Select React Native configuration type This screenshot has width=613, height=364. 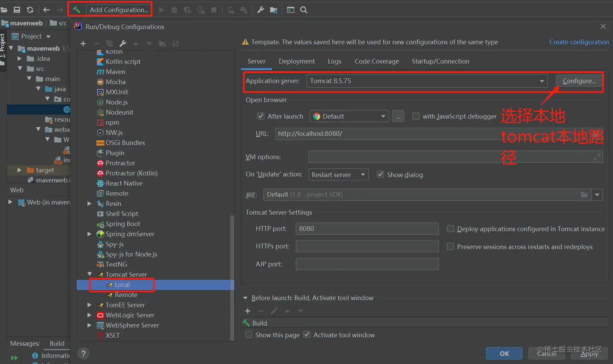coord(124,183)
